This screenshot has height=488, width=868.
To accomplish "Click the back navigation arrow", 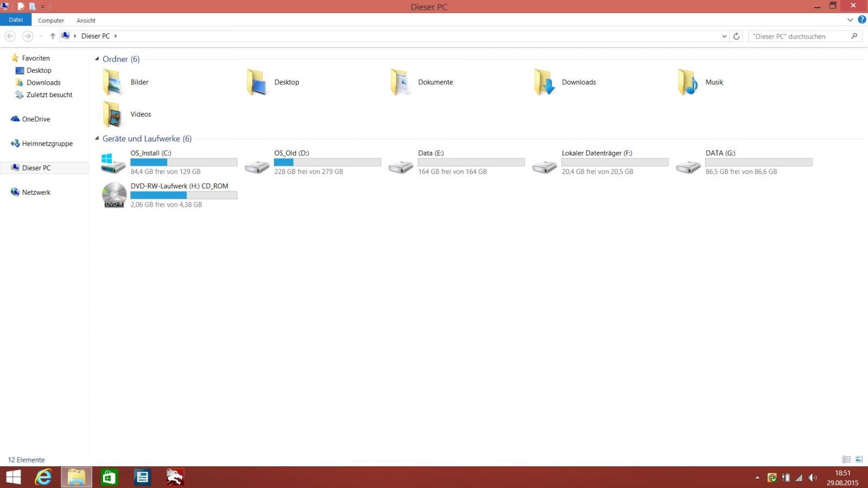I will pyautogui.click(x=10, y=36).
